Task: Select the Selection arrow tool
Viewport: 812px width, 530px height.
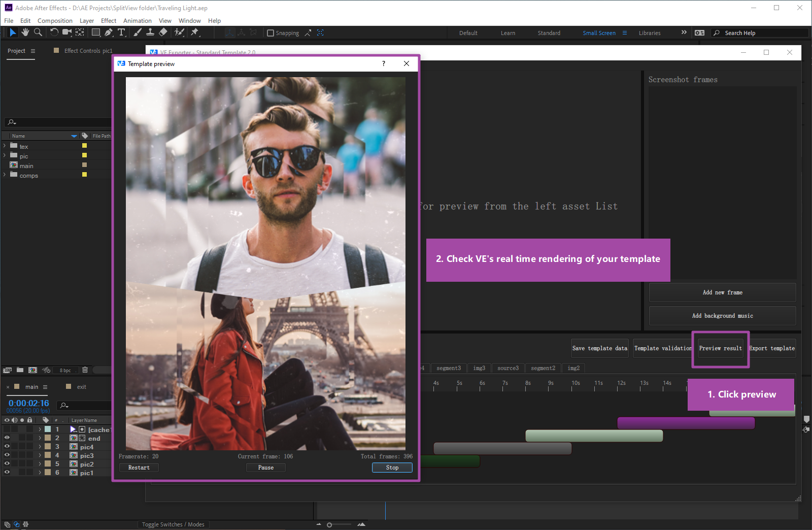Action: pyautogui.click(x=13, y=32)
